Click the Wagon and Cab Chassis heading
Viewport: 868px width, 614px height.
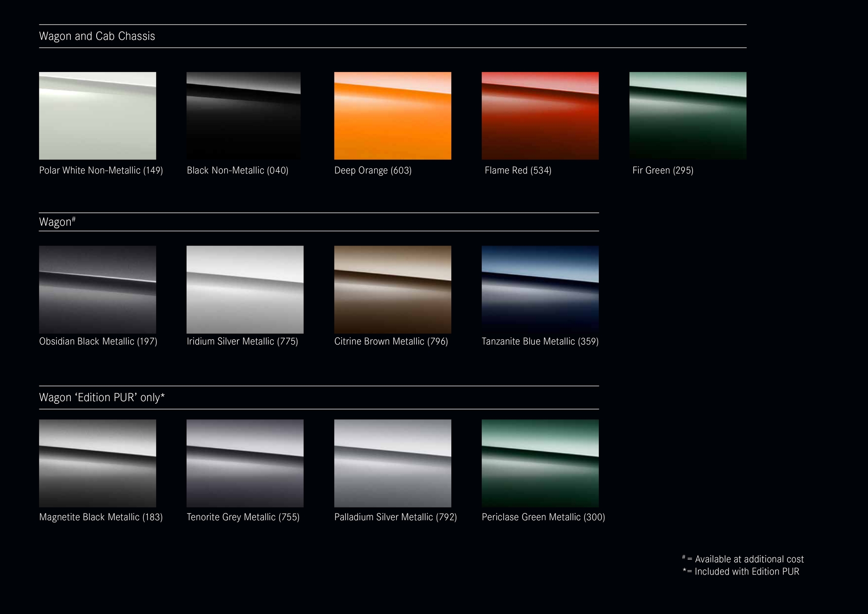[x=97, y=36]
